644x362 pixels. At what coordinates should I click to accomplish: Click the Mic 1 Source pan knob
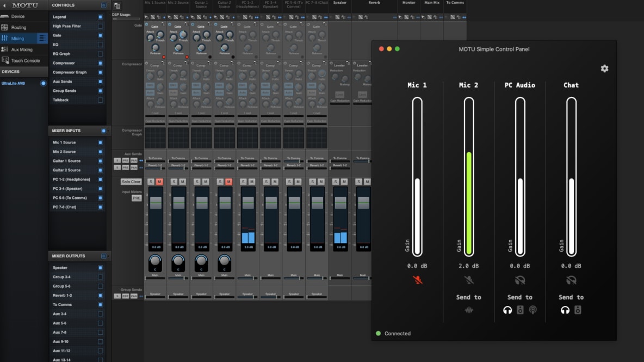tap(155, 261)
